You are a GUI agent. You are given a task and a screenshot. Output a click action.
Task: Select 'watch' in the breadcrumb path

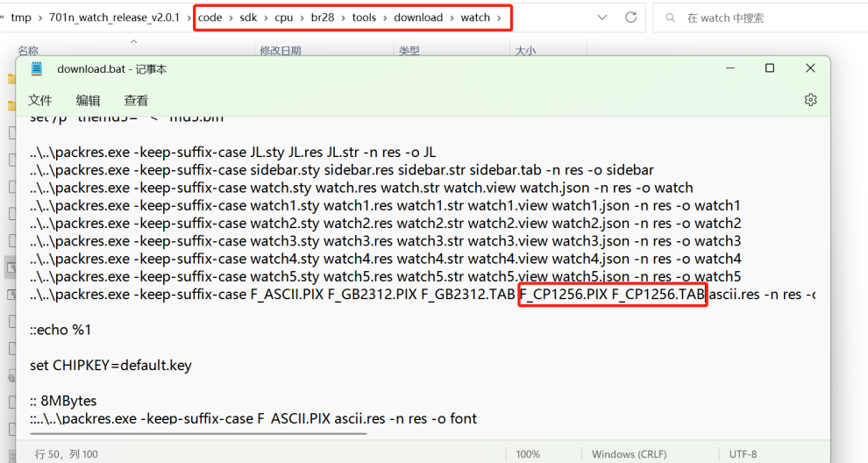tap(475, 18)
